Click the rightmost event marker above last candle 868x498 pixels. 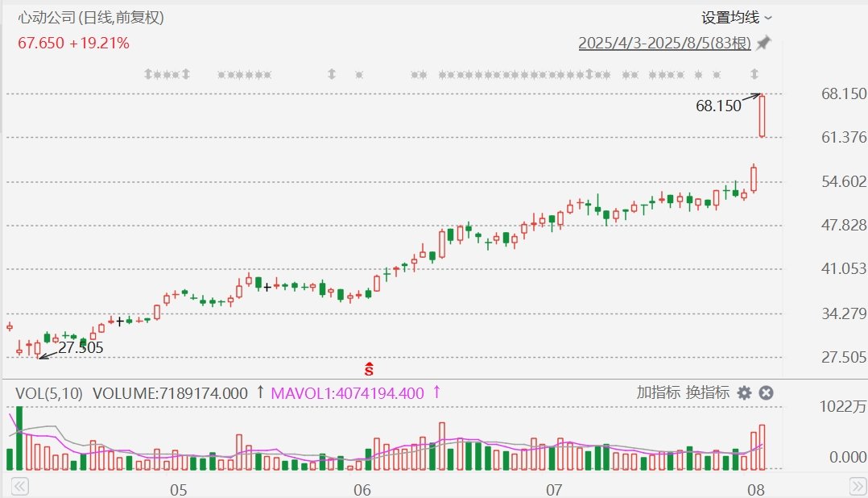coord(754,73)
